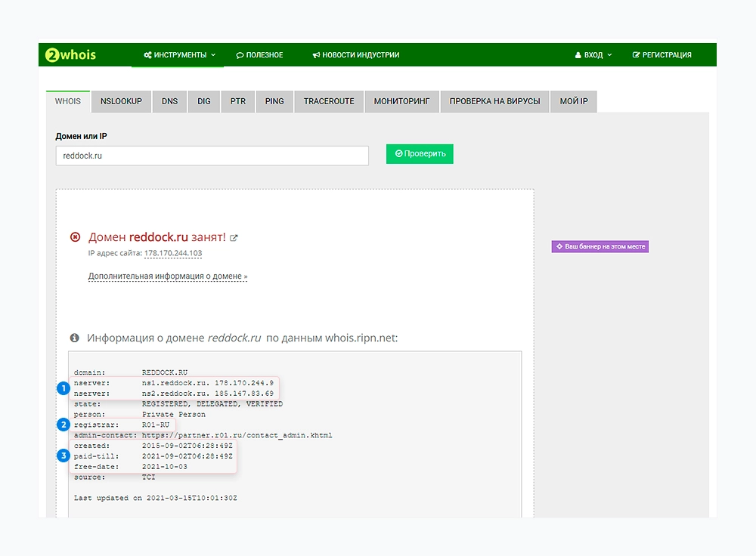Switch to the Мой IP tab
The height and width of the screenshot is (556, 756).
pos(574,101)
